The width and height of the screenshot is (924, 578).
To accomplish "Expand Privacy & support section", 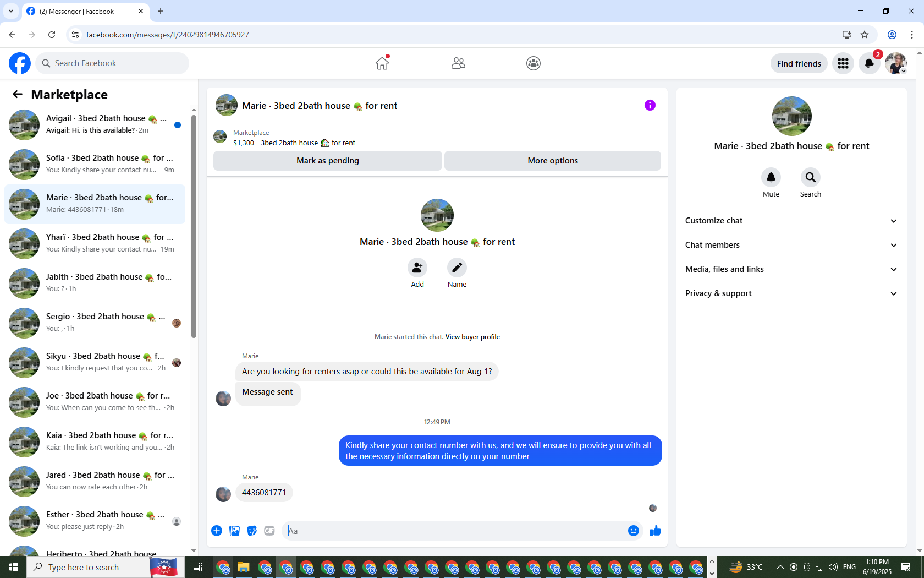I will pos(791,293).
